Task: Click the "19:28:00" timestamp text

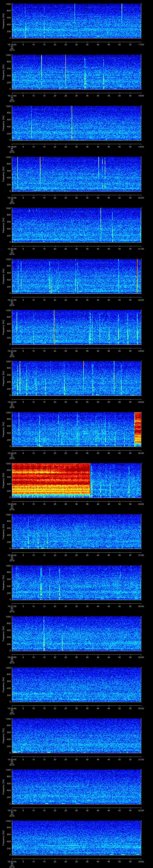Action: pyautogui.click(x=12, y=657)
